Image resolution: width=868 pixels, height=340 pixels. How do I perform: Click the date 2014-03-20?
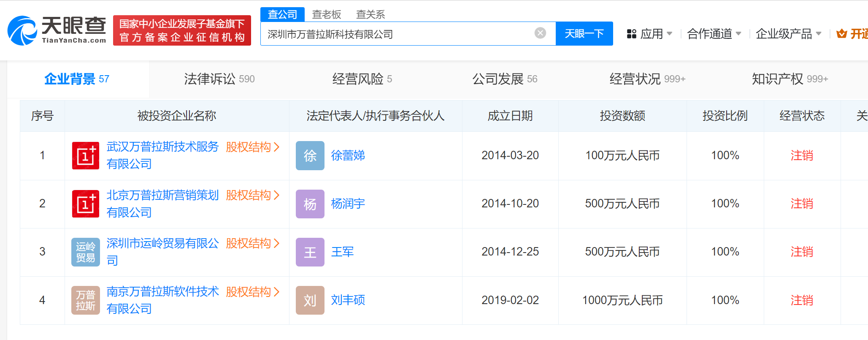click(x=510, y=155)
